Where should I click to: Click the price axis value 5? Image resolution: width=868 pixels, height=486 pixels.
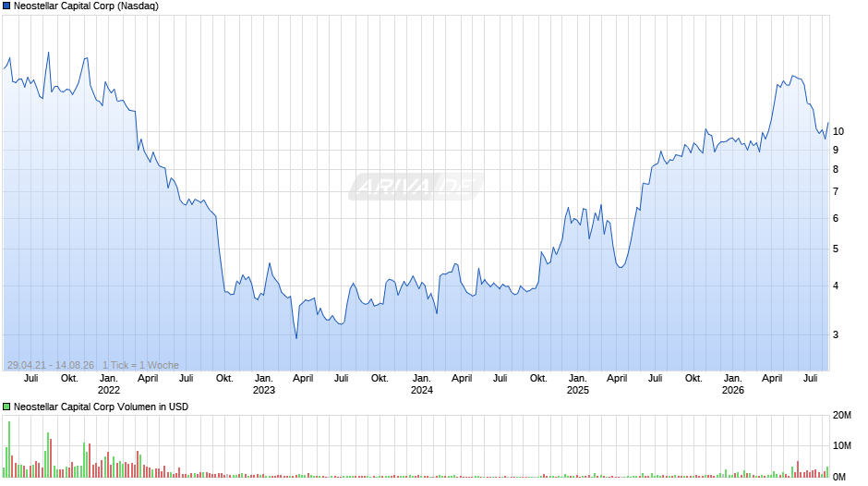click(836, 249)
